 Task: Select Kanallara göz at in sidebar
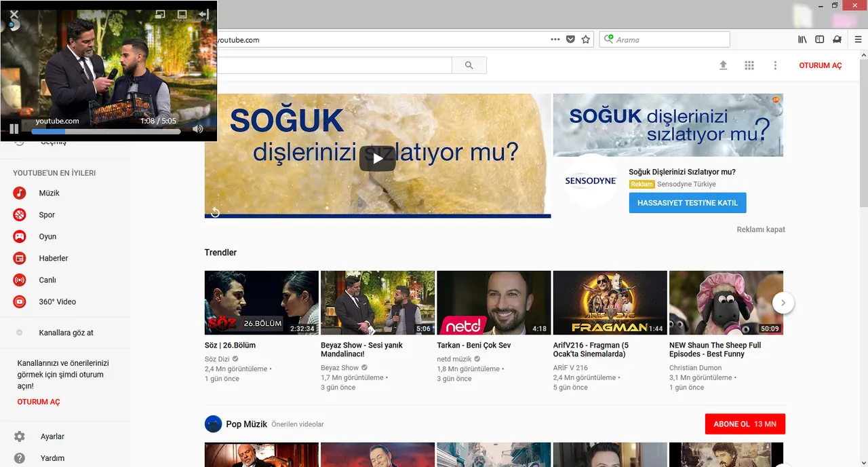(64, 333)
